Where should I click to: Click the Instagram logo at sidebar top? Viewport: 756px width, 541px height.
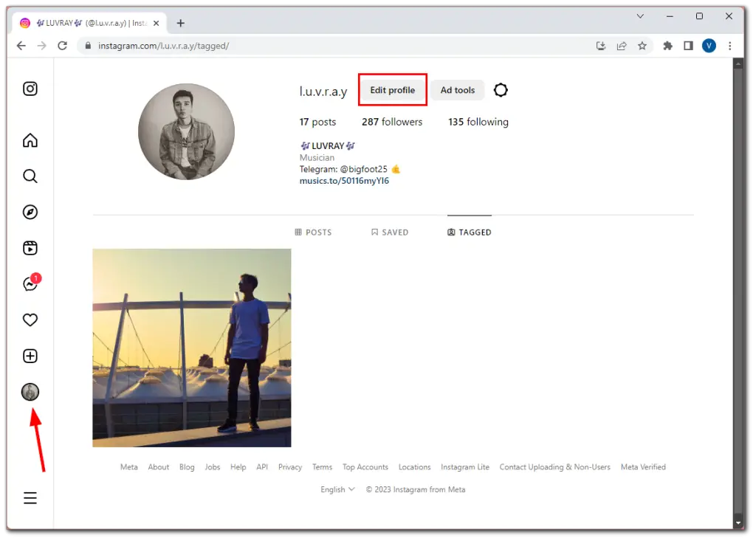pyautogui.click(x=30, y=88)
